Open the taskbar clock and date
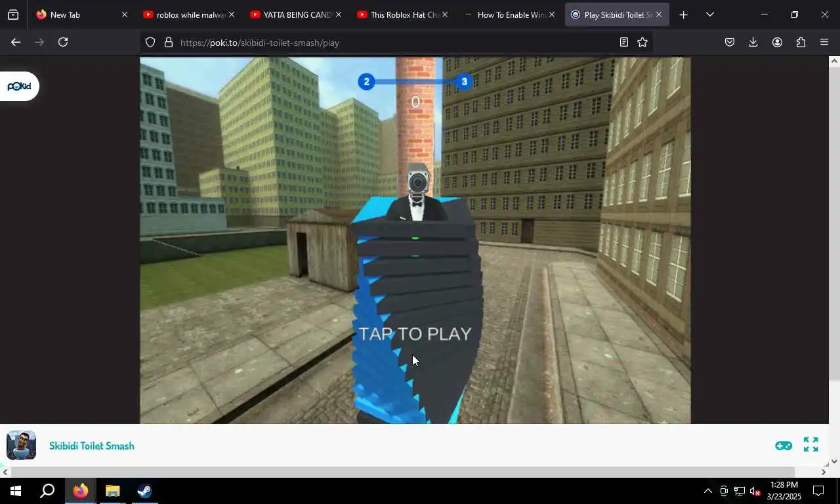Image resolution: width=840 pixels, height=504 pixels. [784, 491]
